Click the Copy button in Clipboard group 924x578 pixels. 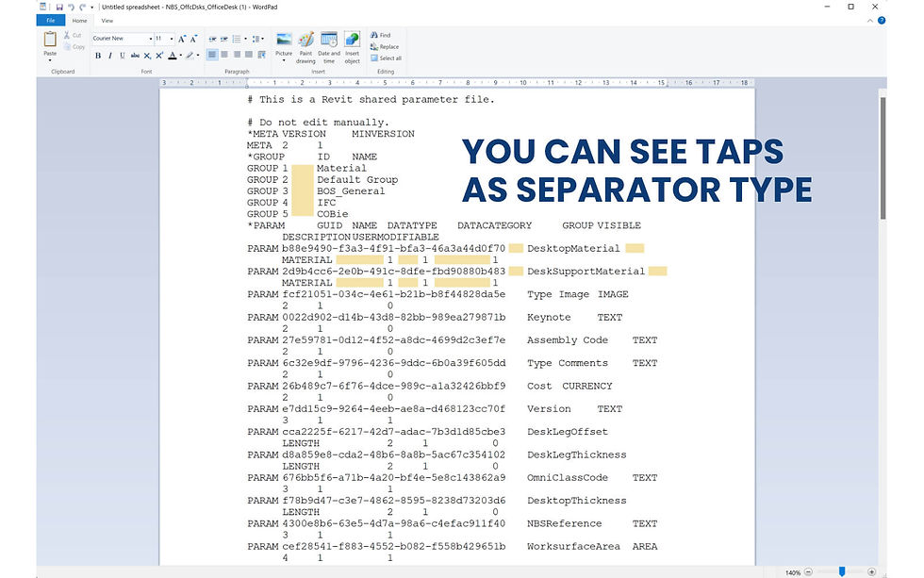(x=74, y=46)
